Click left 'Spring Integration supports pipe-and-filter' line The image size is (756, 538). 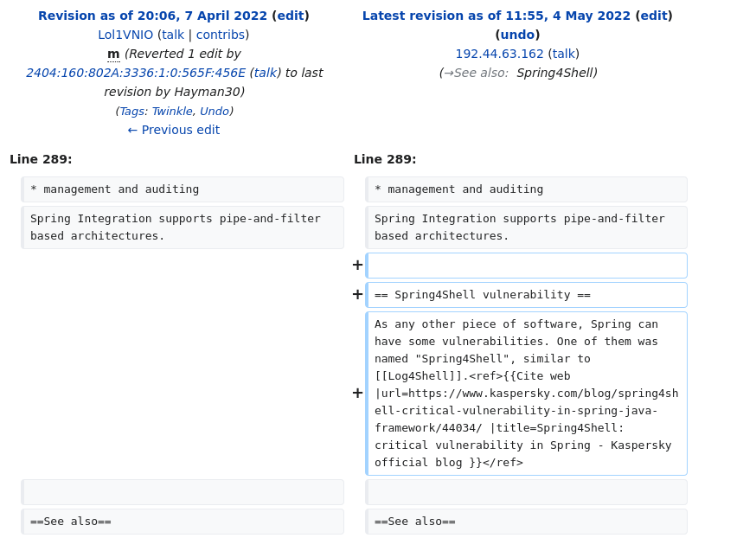183,227
